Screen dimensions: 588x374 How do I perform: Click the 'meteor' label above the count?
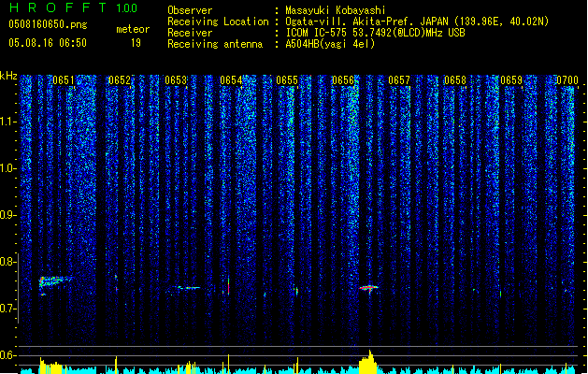(x=133, y=29)
